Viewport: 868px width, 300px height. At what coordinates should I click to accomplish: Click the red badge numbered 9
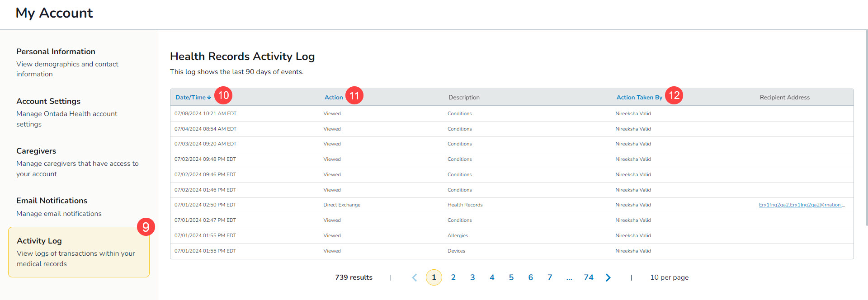[146, 227]
